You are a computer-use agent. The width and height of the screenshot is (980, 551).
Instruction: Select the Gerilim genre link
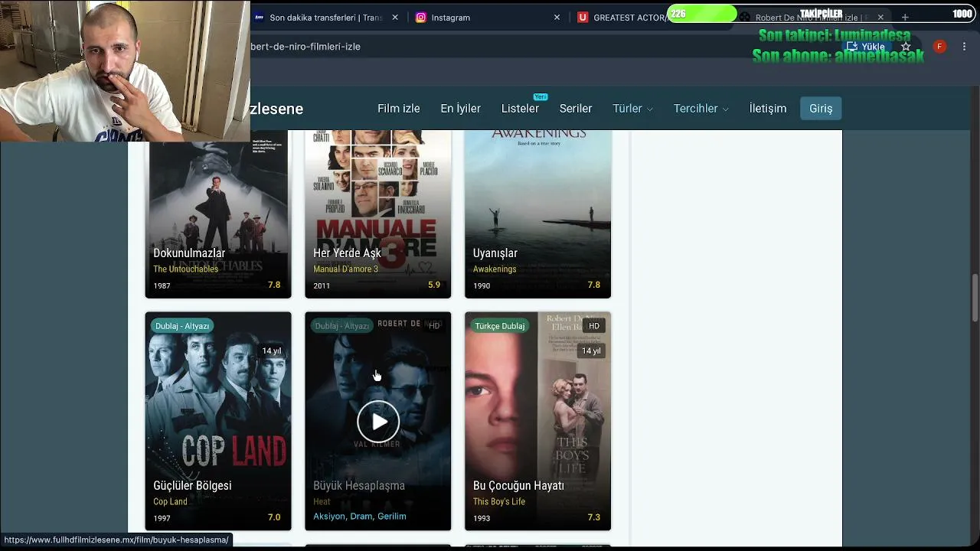tap(392, 517)
